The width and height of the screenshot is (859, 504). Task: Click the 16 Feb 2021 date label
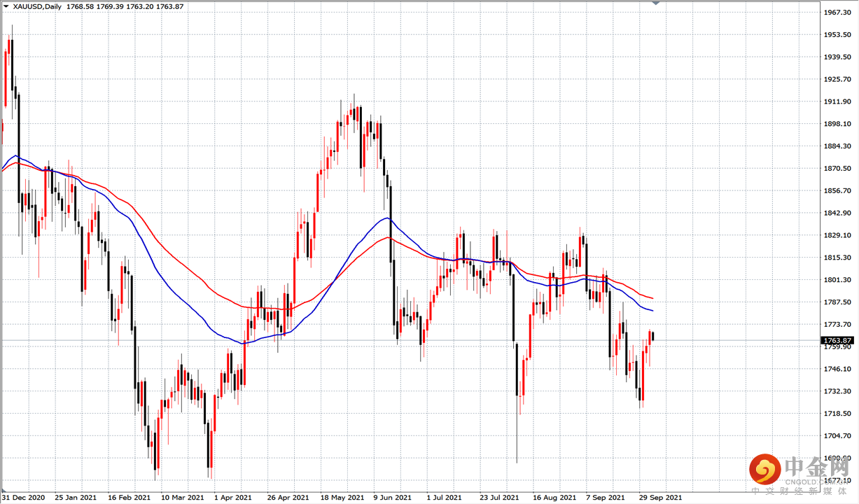click(x=130, y=498)
